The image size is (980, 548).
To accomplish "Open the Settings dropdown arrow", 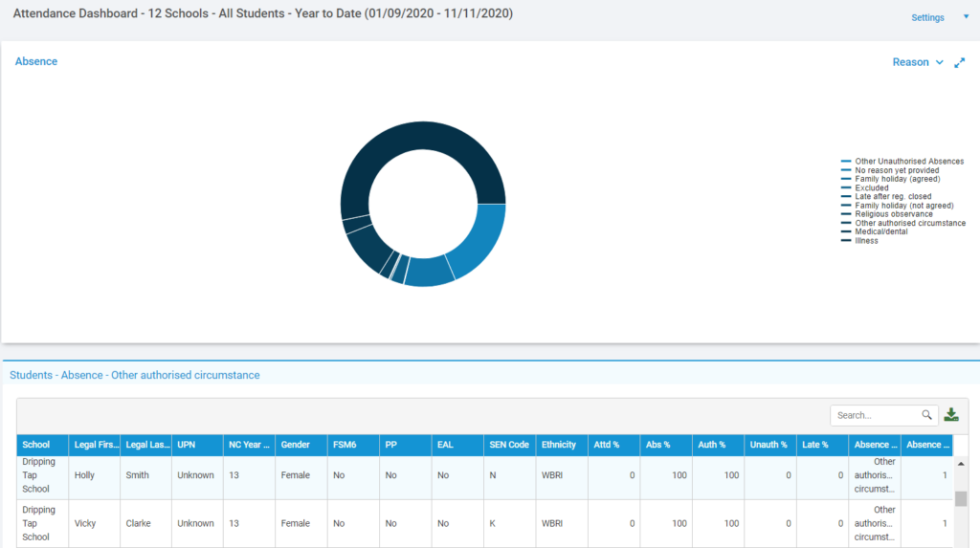I will click(966, 17).
